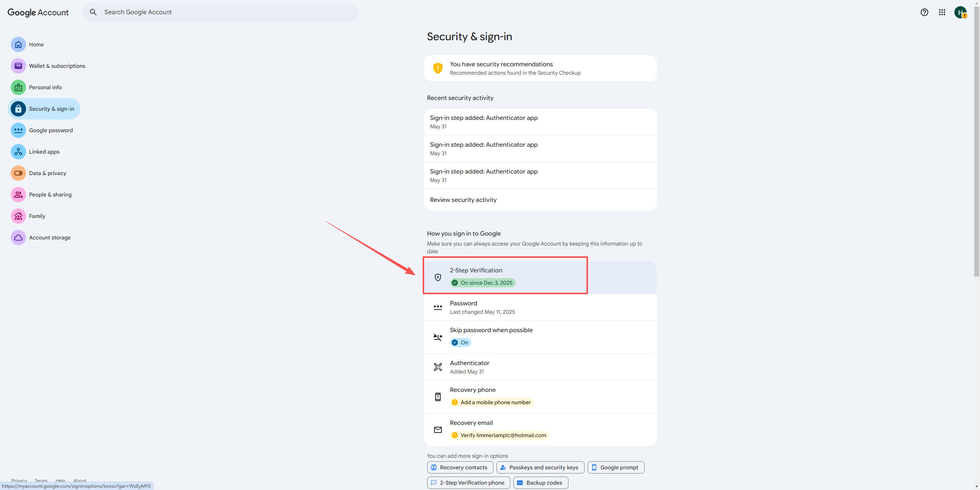Click "Verify limmerlamplc@hotmail.com" chip
This screenshot has width=980, height=490.
click(500, 435)
